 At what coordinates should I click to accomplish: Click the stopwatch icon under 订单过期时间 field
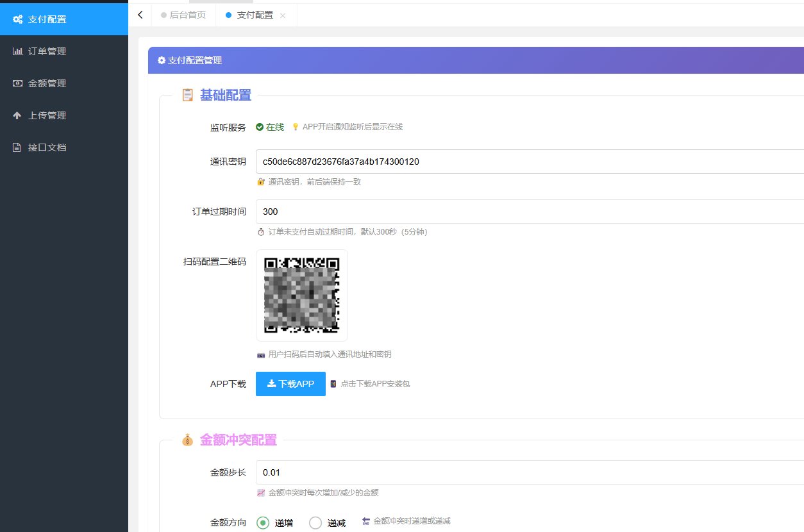click(x=261, y=232)
